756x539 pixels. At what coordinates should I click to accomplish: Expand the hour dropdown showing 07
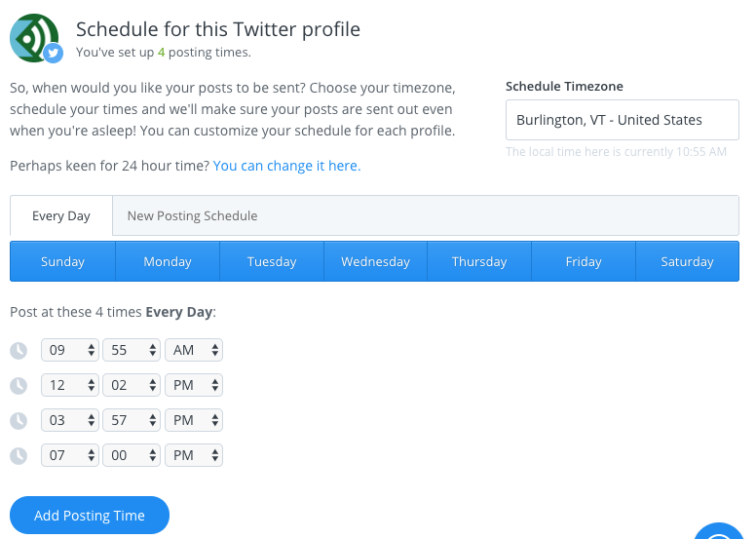click(x=70, y=455)
